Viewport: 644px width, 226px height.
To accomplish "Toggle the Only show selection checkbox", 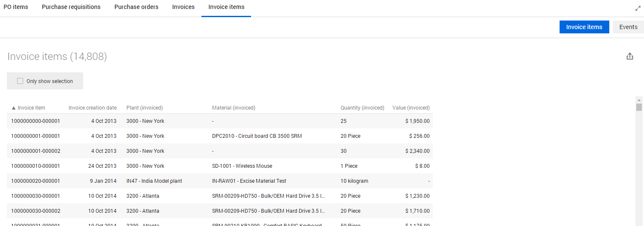I will pyautogui.click(x=20, y=81).
